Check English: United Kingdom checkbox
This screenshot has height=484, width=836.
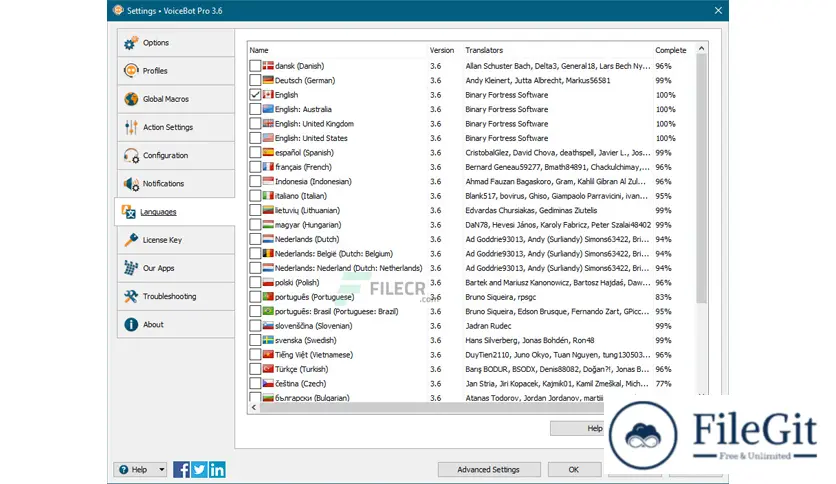point(255,124)
